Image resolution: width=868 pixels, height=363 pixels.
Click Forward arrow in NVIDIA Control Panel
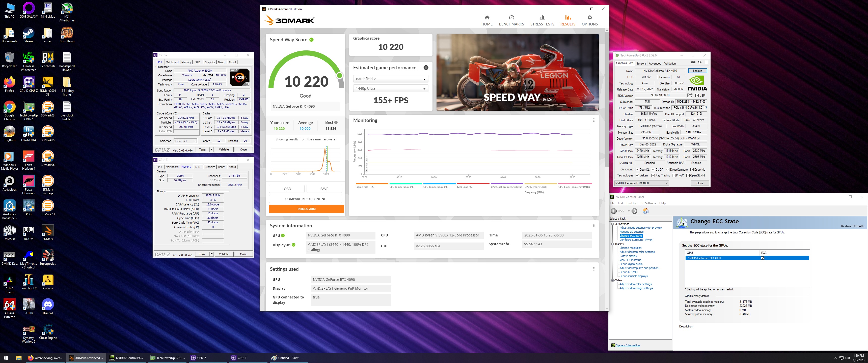coord(634,211)
